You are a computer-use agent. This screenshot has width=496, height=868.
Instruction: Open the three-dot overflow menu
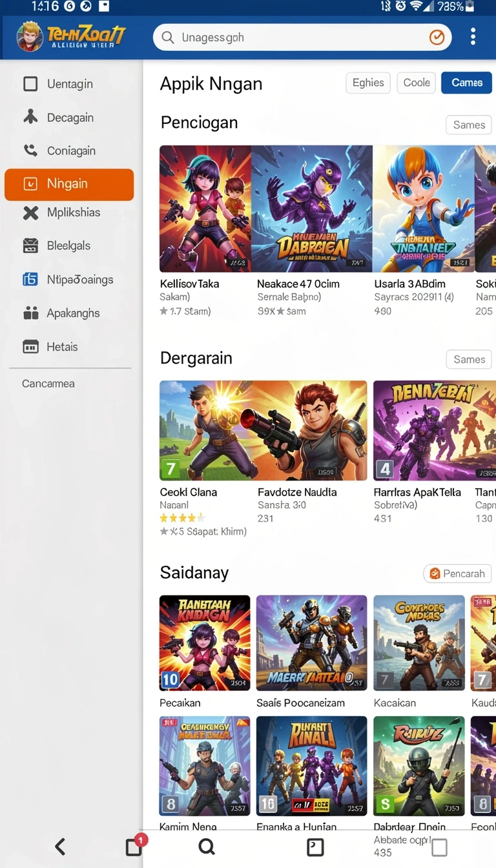473,37
